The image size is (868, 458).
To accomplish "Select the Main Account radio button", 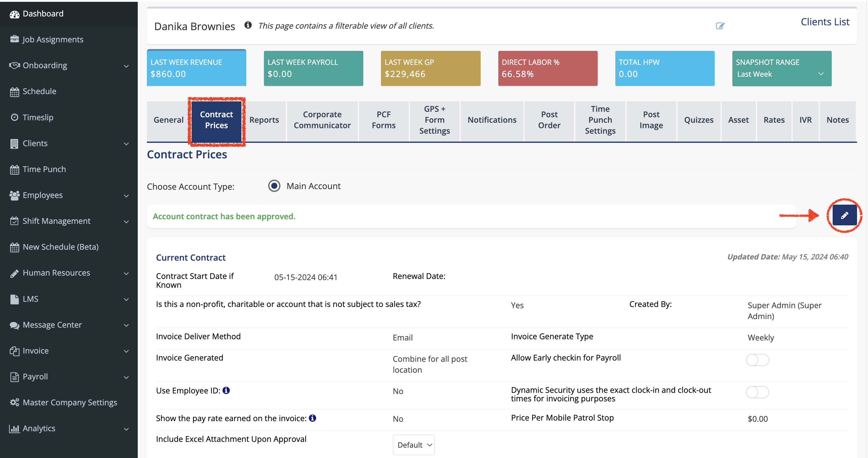I will click(x=274, y=186).
